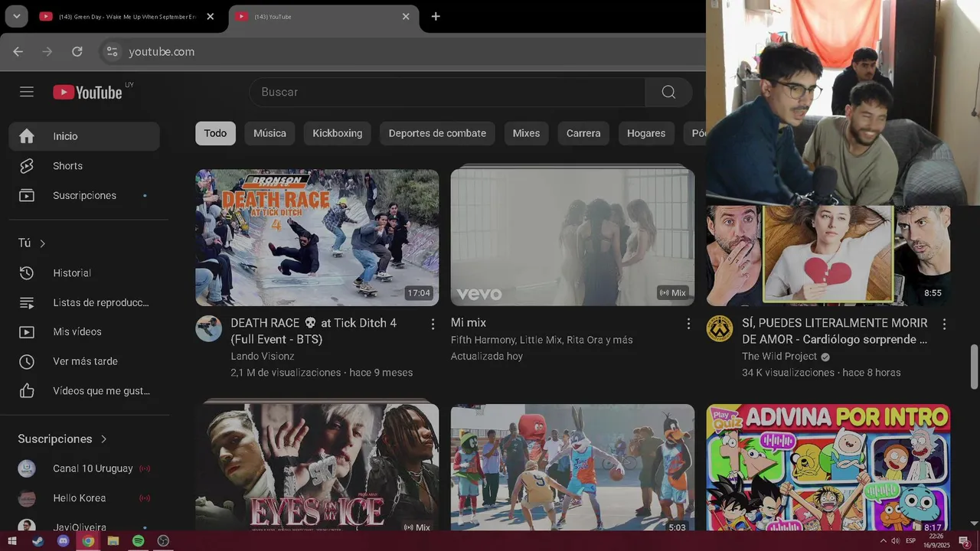Screen dimensions: 980x551
Task: Click the Buscar search field
Action: click(x=447, y=92)
